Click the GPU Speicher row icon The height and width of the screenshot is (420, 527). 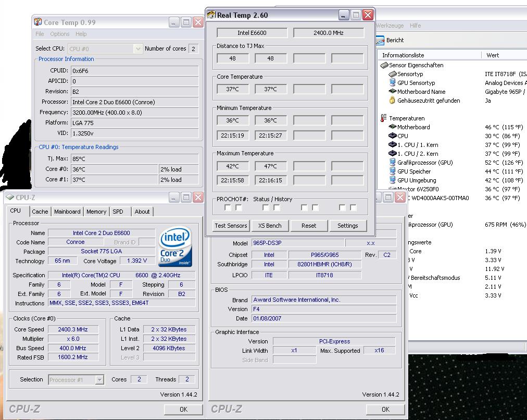[x=392, y=171]
